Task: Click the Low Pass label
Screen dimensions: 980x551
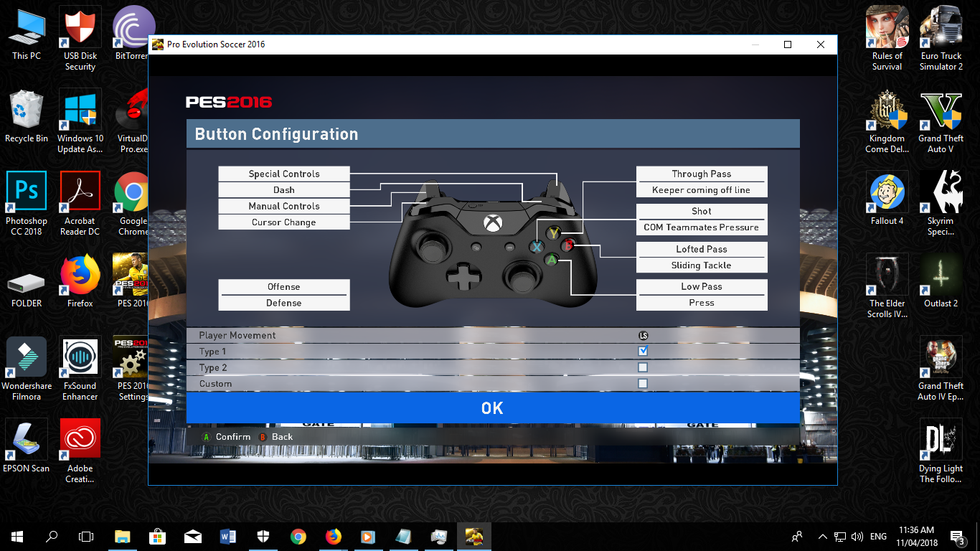Action: pyautogui.click(x=702, y=286)
